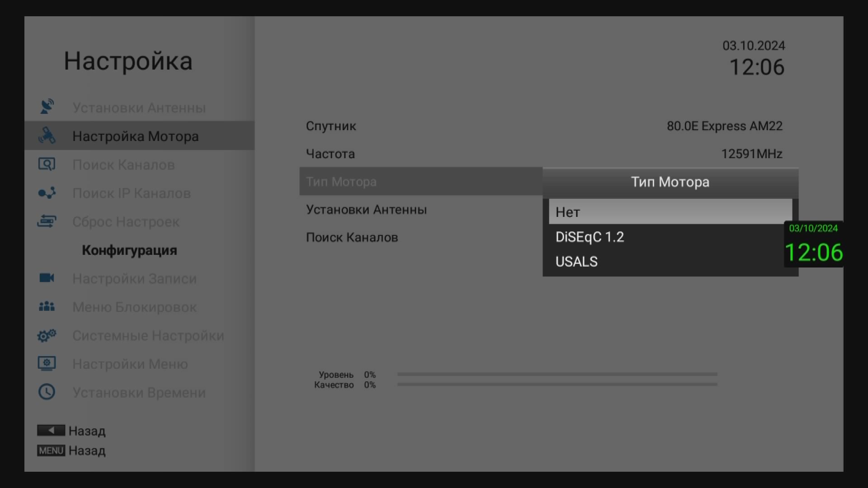Open Установки Антенны in the sidebar
Viewport: 868px width, 488px height.
click(139, 108)
